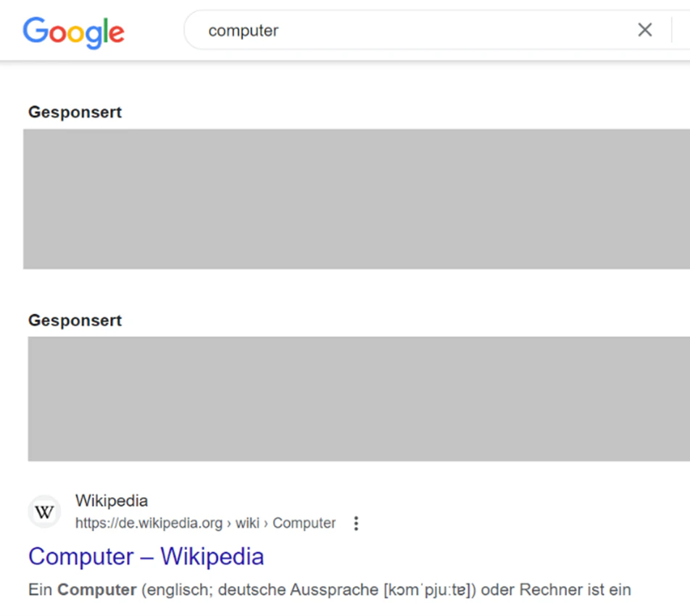
Task: Click the bold "Computer" word in the snippet
Action: point(97,590)
